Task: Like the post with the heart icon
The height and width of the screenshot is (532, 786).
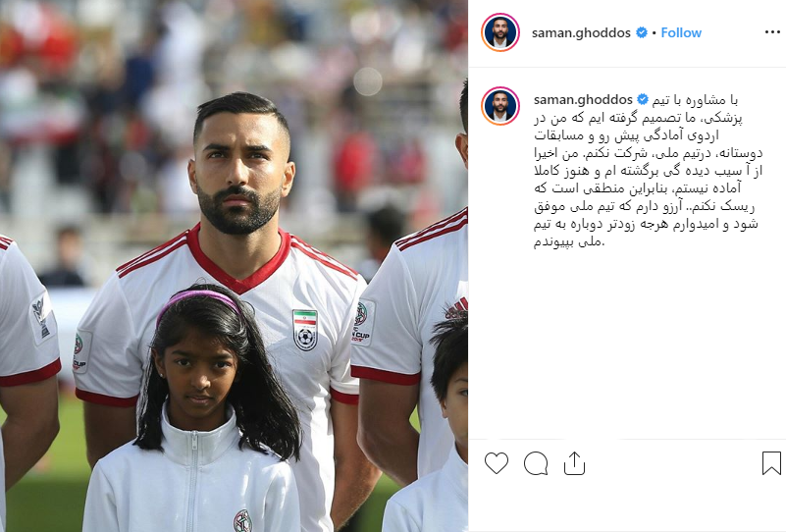Action: (x=497, y=463)
